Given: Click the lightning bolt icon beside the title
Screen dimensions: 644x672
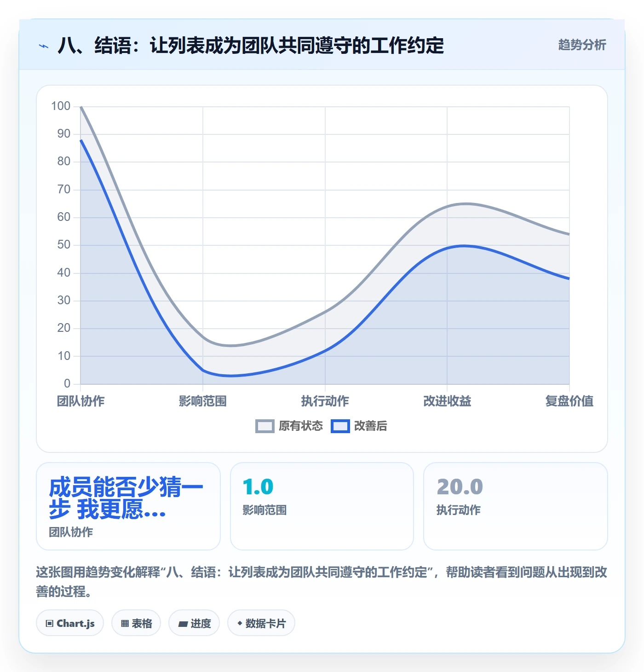Looking at the screenshot, I should pyautogui.click(x=44, y=46).
